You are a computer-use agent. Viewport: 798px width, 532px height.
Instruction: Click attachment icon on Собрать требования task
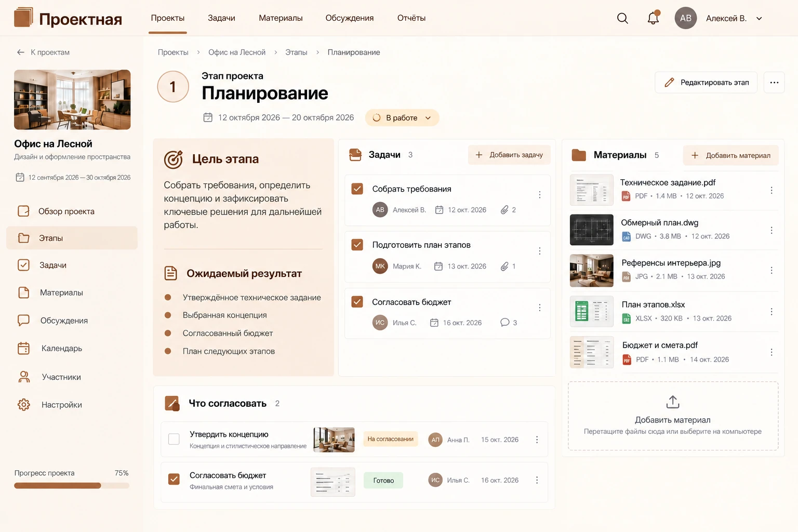(504, 210)
